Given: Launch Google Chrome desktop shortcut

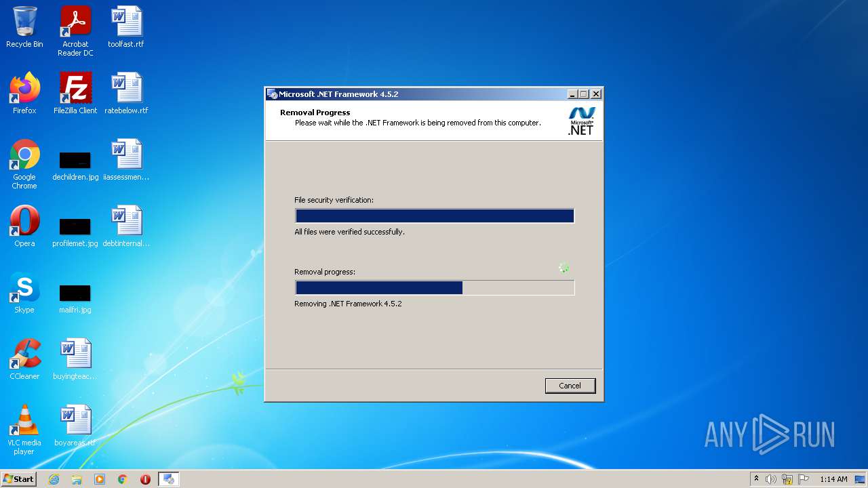Looking at the screenshot, I should 24,164.
